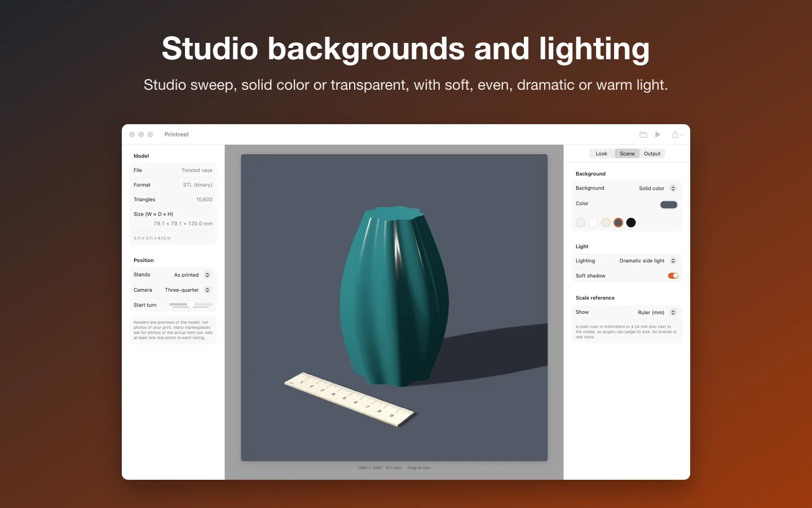Click the "1080 × 1080 · 10 s turn" status text
Viewport: 812px width, 508px height.
(379, 468)
